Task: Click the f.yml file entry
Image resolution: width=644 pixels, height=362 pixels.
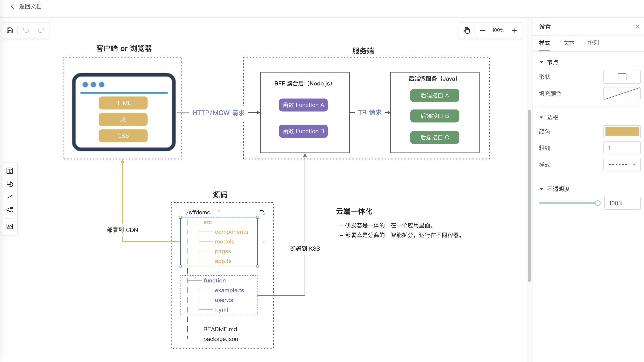Action: tap(221, 310)
